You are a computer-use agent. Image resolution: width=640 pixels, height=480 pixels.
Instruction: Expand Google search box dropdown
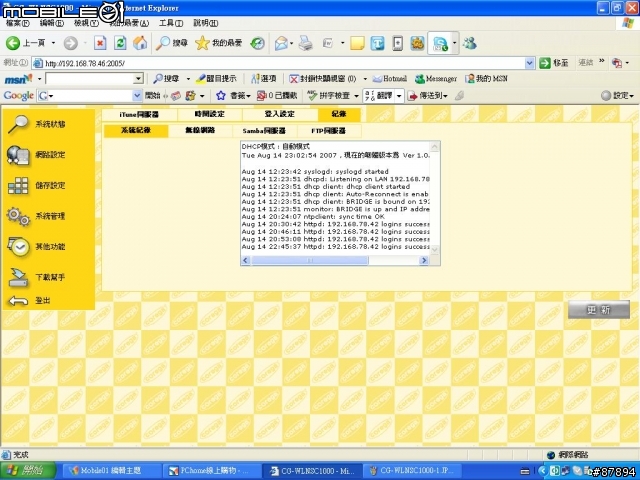[x=137, y=96]
